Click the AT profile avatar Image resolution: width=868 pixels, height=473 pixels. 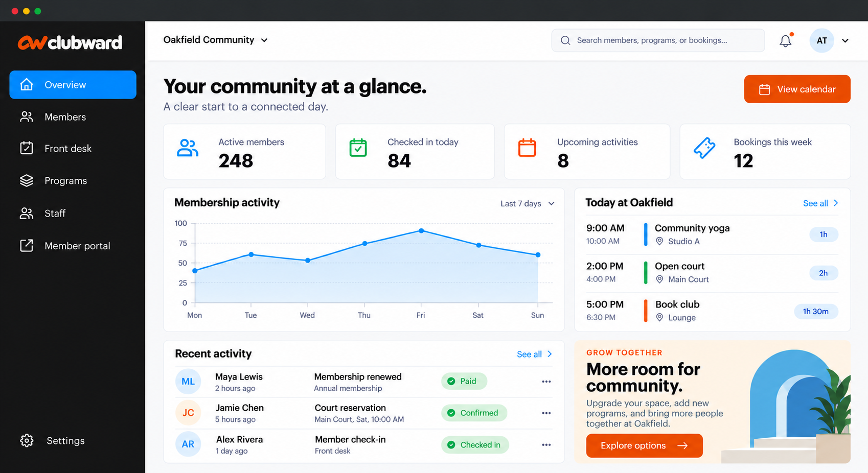coord(822,41)
